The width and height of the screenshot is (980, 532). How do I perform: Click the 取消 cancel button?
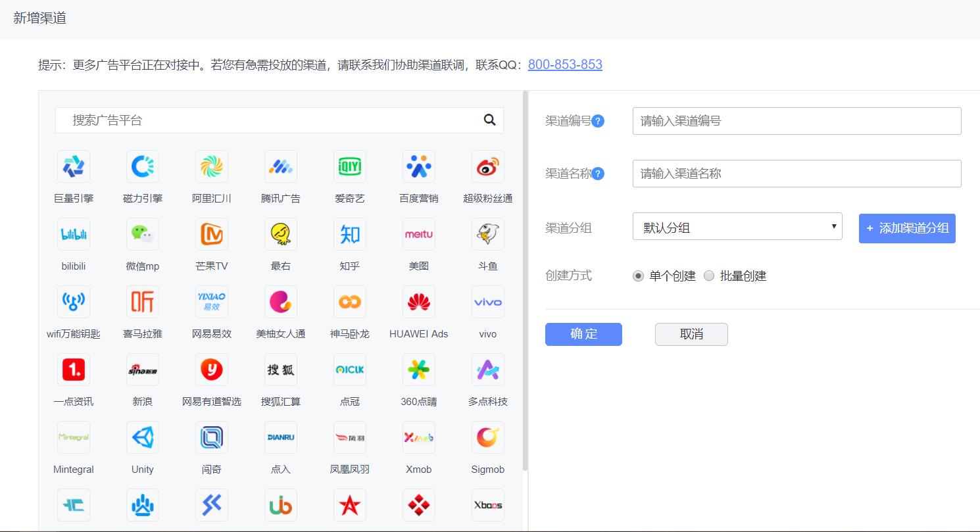pos(691,334)
